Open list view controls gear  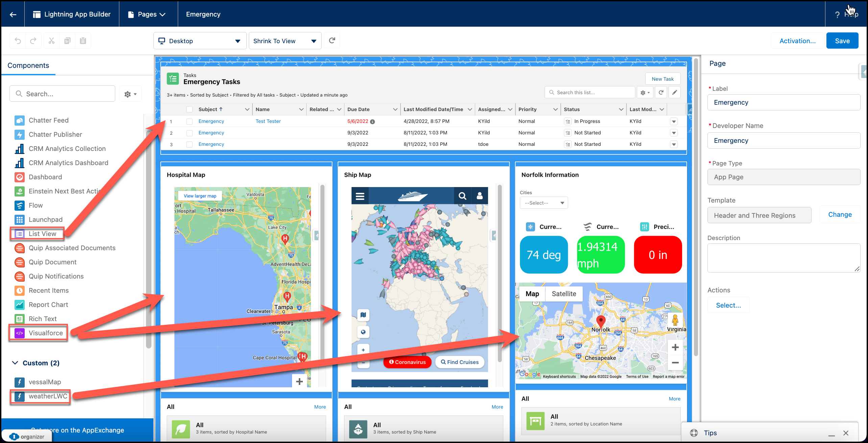click(x=645, y=92)
